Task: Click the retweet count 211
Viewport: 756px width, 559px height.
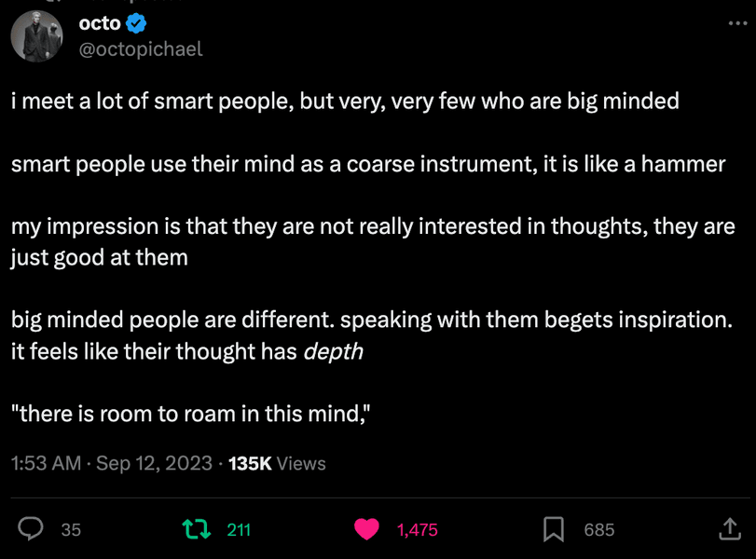Action: pyautogui.click(x=240, y=529)
